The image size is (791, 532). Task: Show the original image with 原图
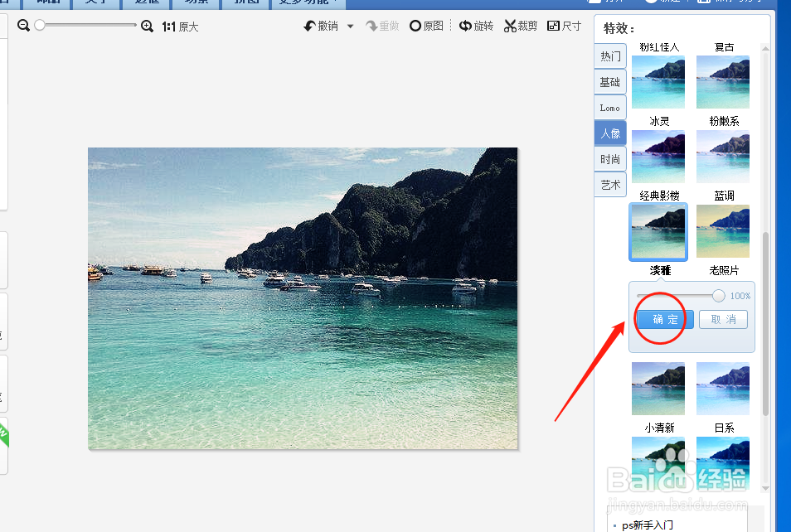tap(426, 26)
